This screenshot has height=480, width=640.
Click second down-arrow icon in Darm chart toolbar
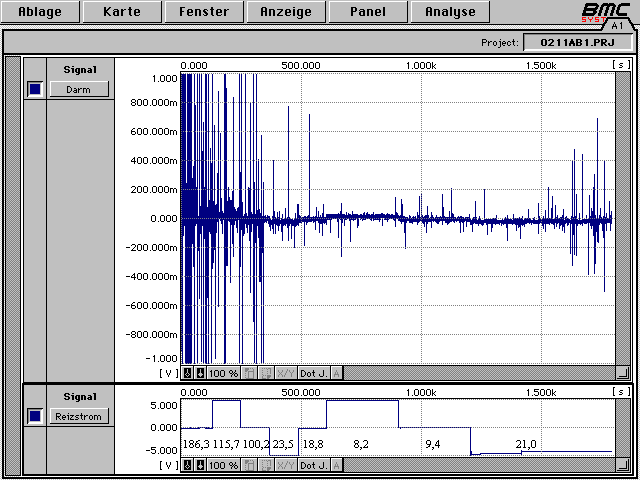click(x=200, y=373)
